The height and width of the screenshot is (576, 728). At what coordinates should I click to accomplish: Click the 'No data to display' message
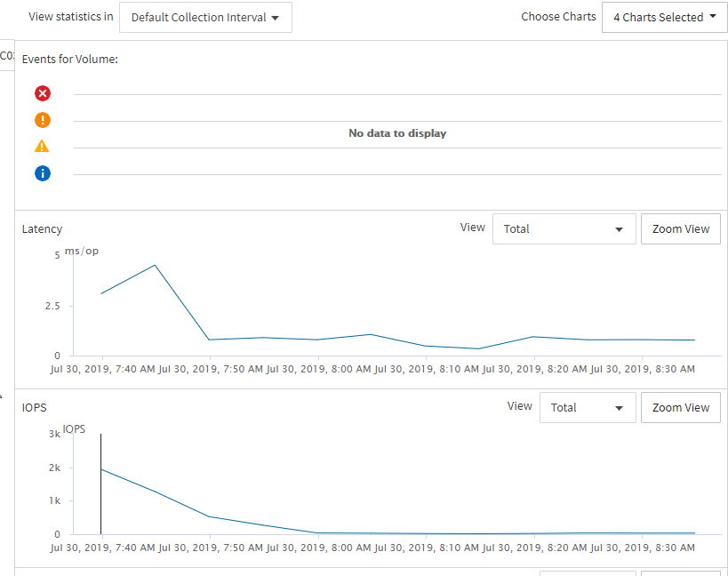[x=397, y=133]
